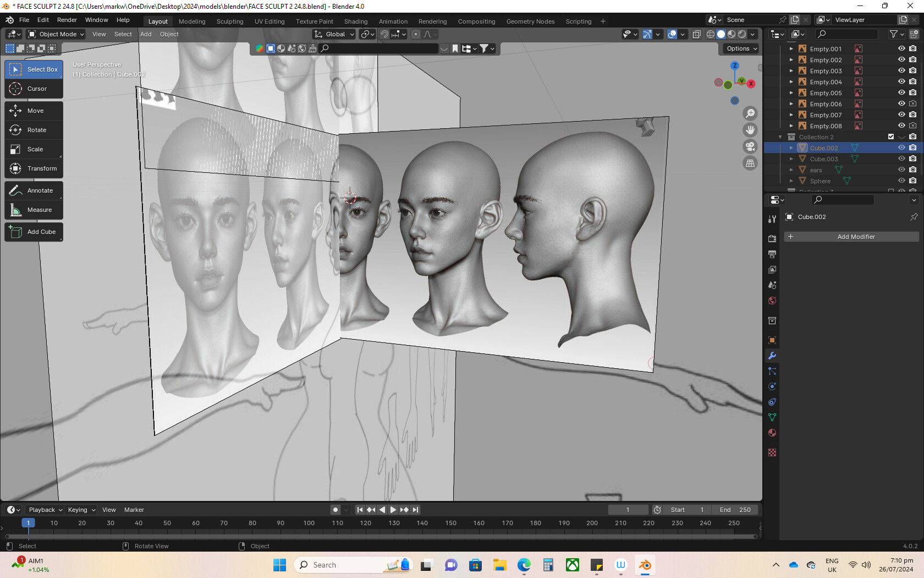Open the Modifiers wrench properties tab
The width and height of the screenshot is (924, 578).
[x=772, y=356]
